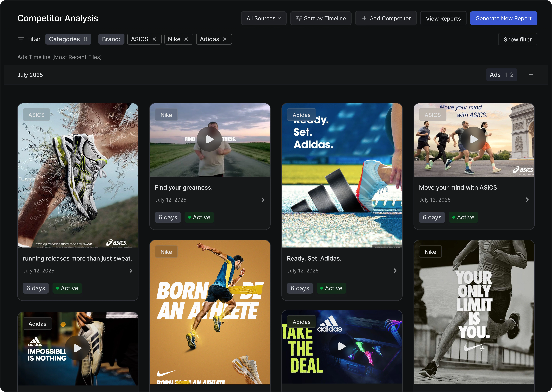Click the Filter funnel icon

21,39
